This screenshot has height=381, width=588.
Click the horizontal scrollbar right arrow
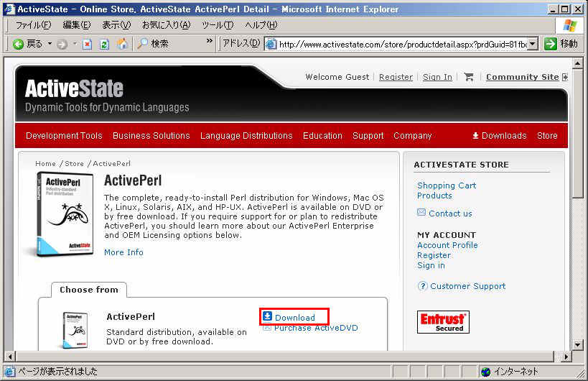566,357
